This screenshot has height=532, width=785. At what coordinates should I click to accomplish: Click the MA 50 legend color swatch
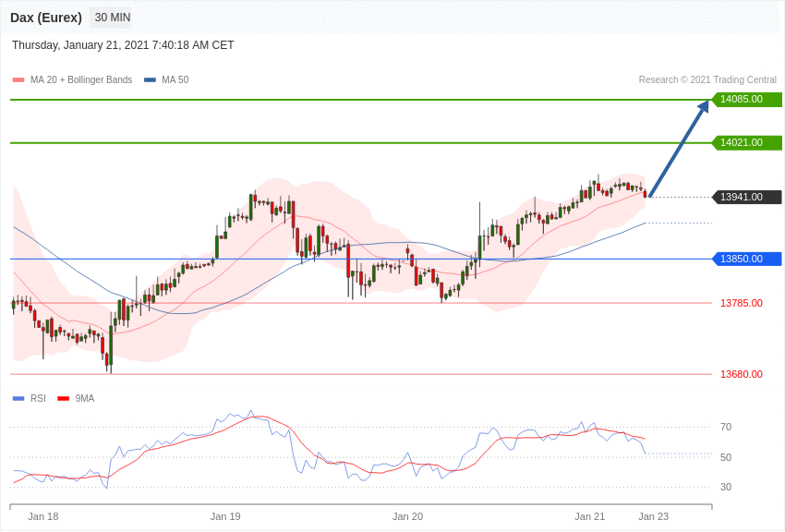[x=150, y=80]
